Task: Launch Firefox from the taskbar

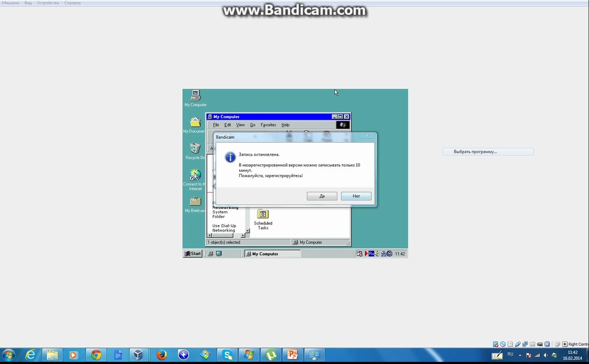Action: point(161,354)
